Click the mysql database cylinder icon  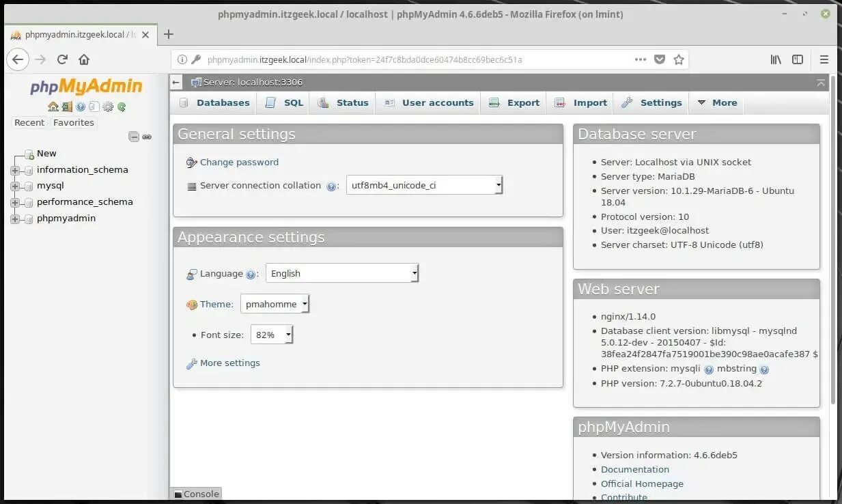(x=29, y=186)
